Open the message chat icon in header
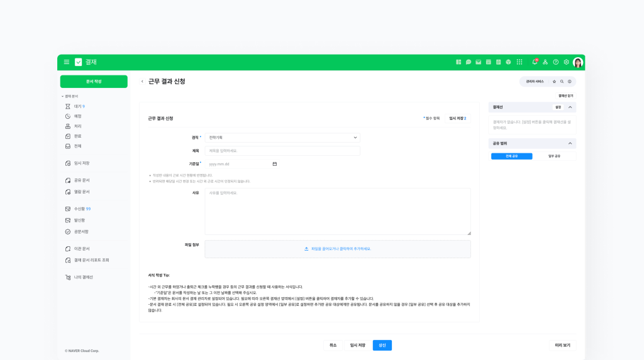 tap(469, 62)
